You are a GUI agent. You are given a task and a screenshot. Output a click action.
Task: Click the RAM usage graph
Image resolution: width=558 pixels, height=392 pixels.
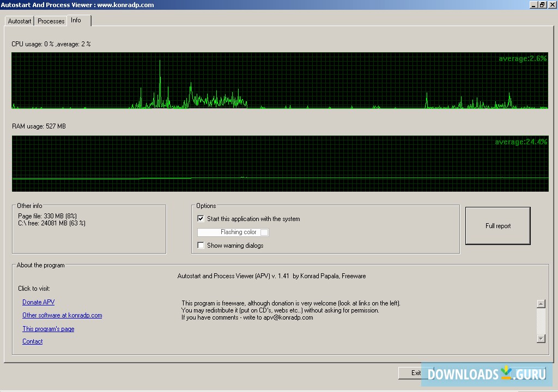pos(279,163)
